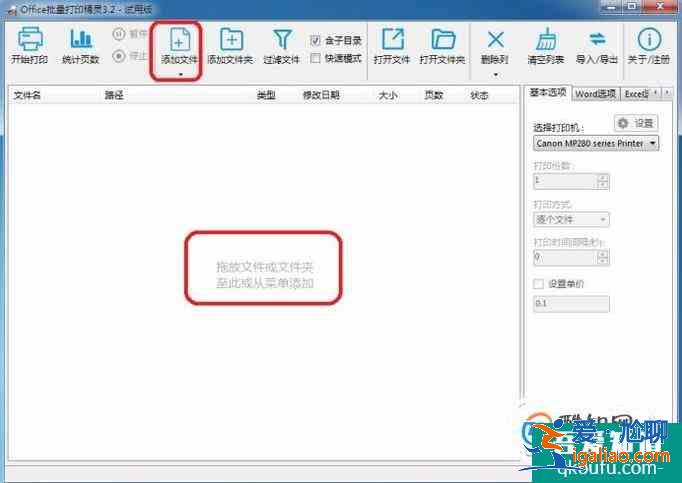This screenshot has width=682, height=483.
Task: Click the 大小 column header
Action: pos(388,95)
